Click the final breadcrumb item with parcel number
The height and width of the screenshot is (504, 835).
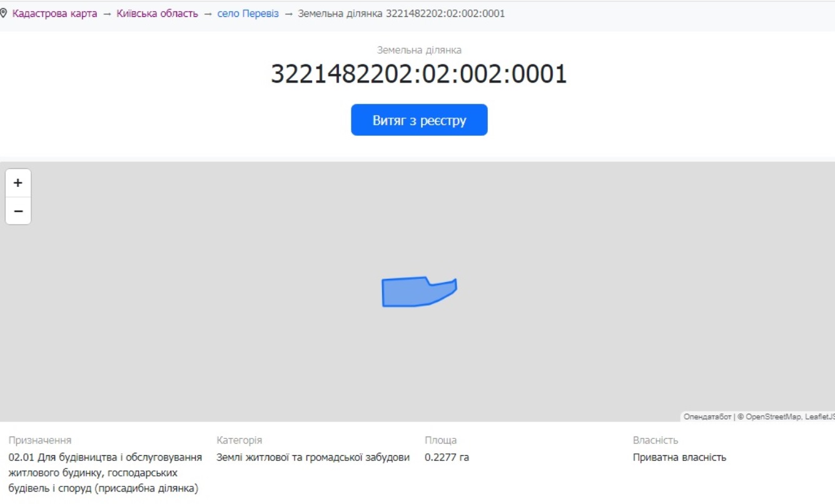click(401, 14)
